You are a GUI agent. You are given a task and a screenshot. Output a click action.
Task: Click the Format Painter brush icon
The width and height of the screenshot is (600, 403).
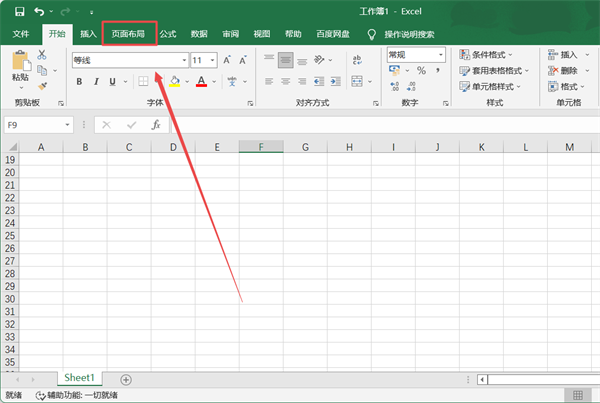click(x=42, y=87)
